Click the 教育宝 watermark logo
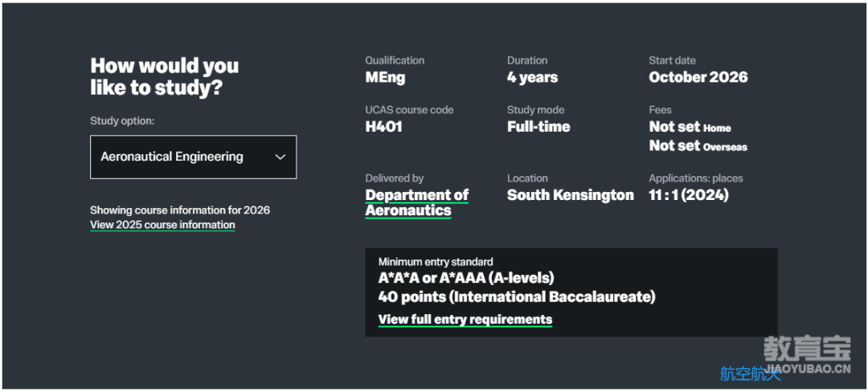The width and height of the screenshot is (868, 392). point(807,349)
